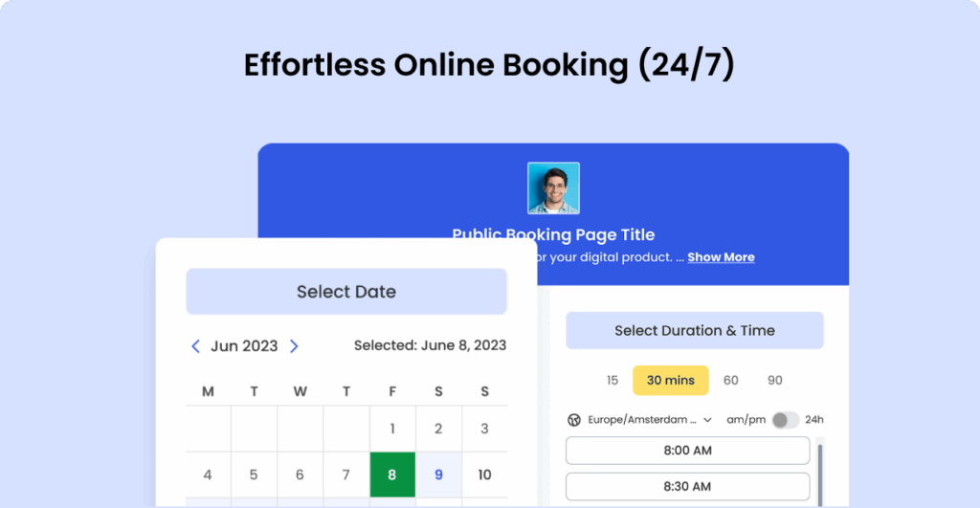980x508 pixels.
Task: Select June 2 on the calendar
Action: [x=438, y=429]
